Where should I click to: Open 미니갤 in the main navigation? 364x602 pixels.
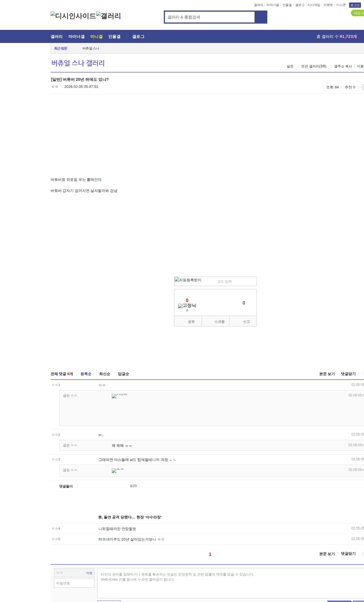[96, 37]
